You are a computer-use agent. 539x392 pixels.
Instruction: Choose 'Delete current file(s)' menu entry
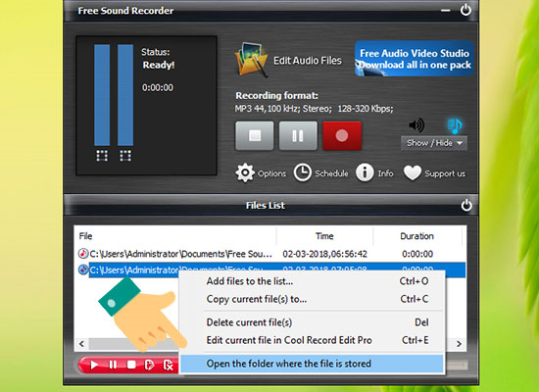[x=312, y=322]
